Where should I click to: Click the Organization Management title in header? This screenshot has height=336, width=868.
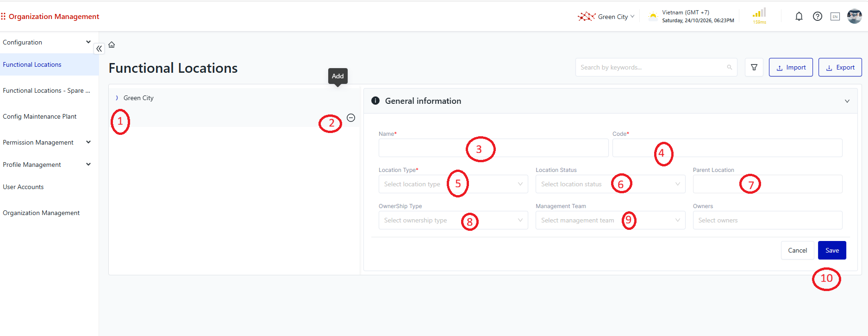coord(54,17)
